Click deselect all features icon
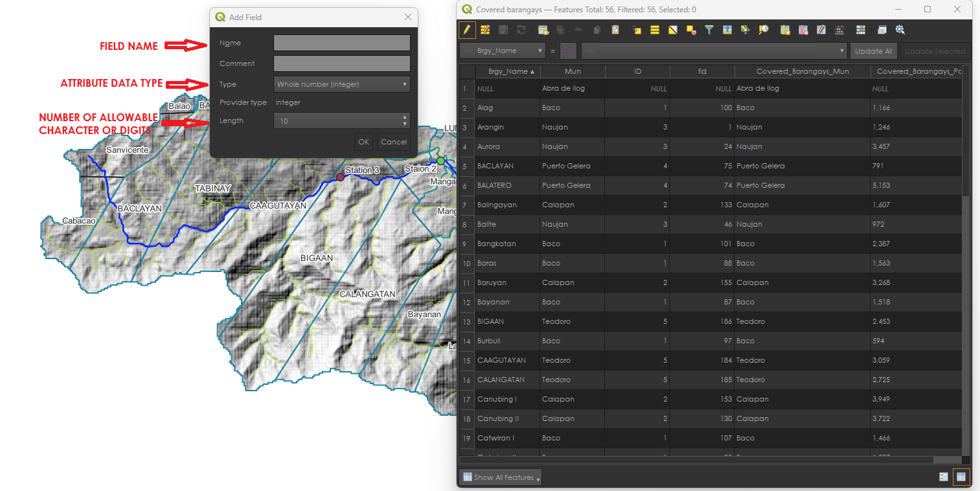The width and height of the screenshot is (980, 491). 691,30
